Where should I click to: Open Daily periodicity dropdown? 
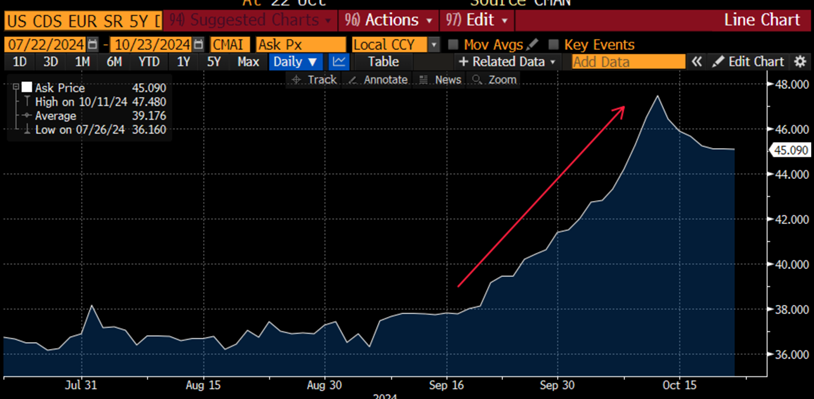click(295, 62)
